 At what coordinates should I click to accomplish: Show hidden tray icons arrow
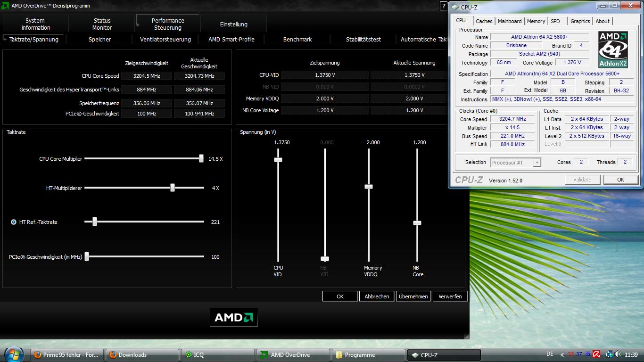[561, 355]
